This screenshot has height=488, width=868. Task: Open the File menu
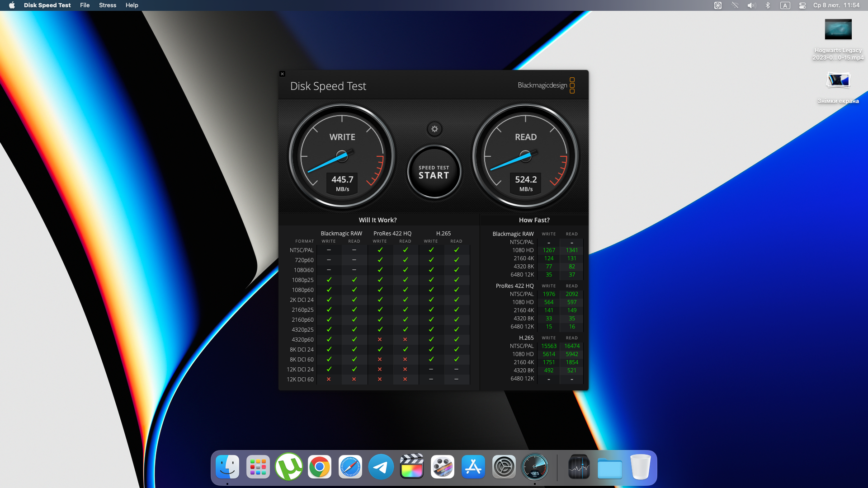(x=85, y=5)
